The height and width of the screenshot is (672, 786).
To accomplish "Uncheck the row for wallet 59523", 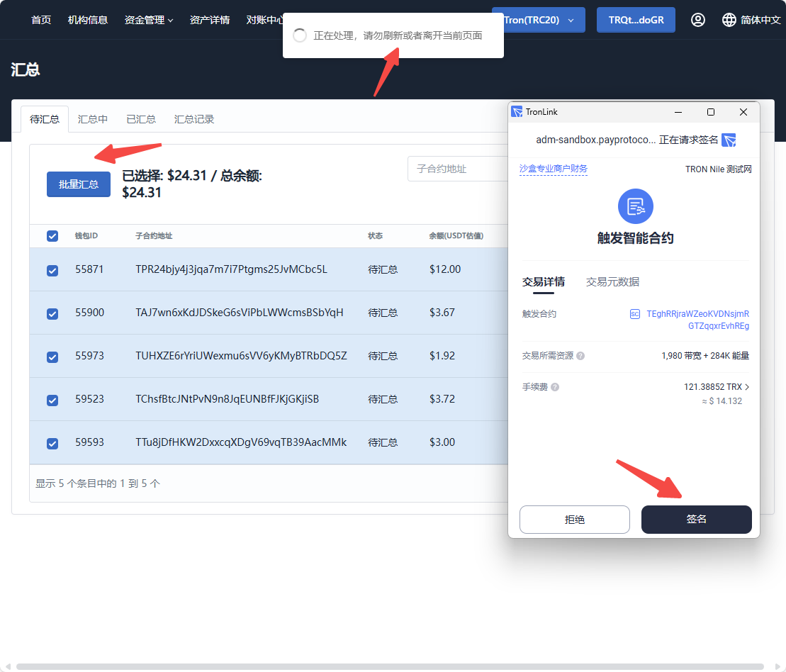I will [x=52, y=401].
